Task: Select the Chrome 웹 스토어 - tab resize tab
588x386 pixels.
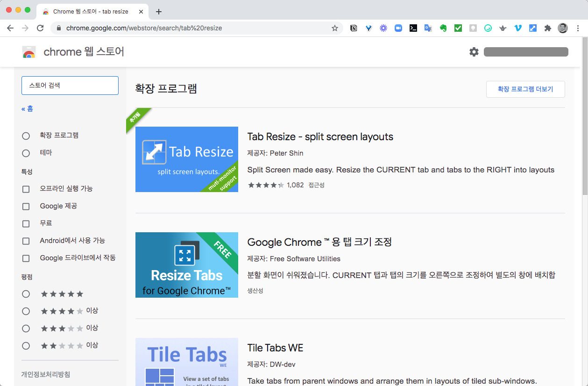Action: point(92,12)
